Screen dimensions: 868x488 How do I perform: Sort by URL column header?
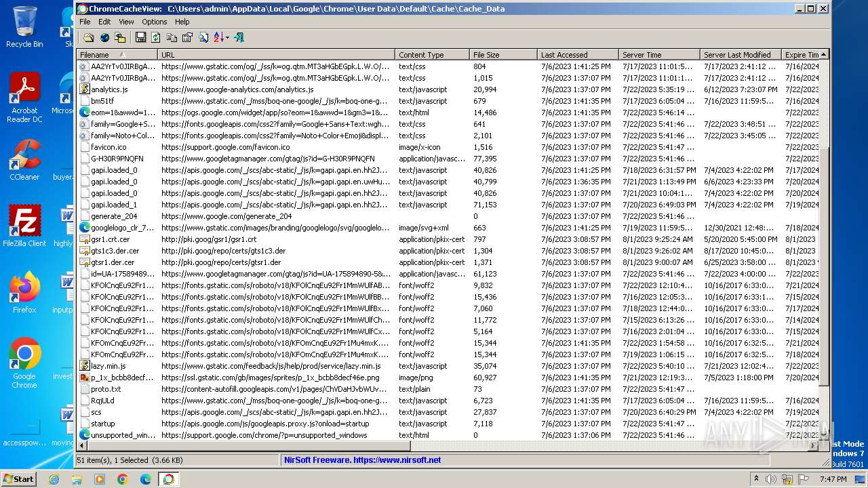[x=276, y=55]
